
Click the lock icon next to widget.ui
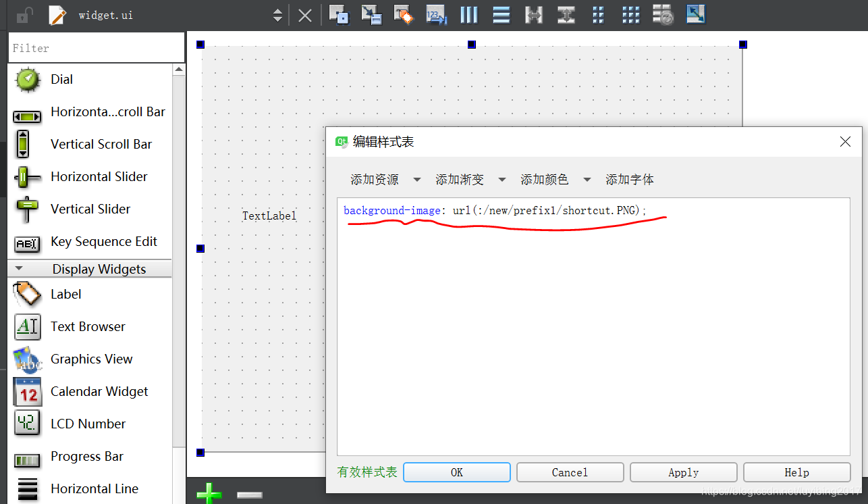pos(24,15)
